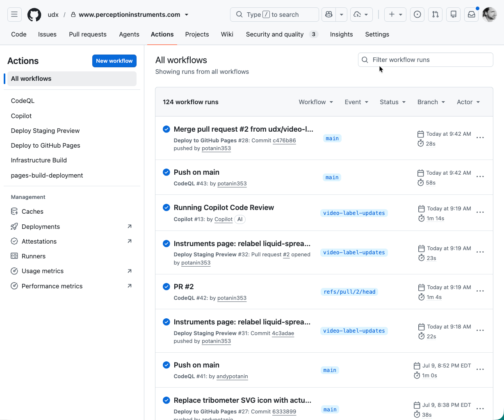This screenshot has height=420, width=504.
Task: Click the udx organization link
Action: click(53, 15)
